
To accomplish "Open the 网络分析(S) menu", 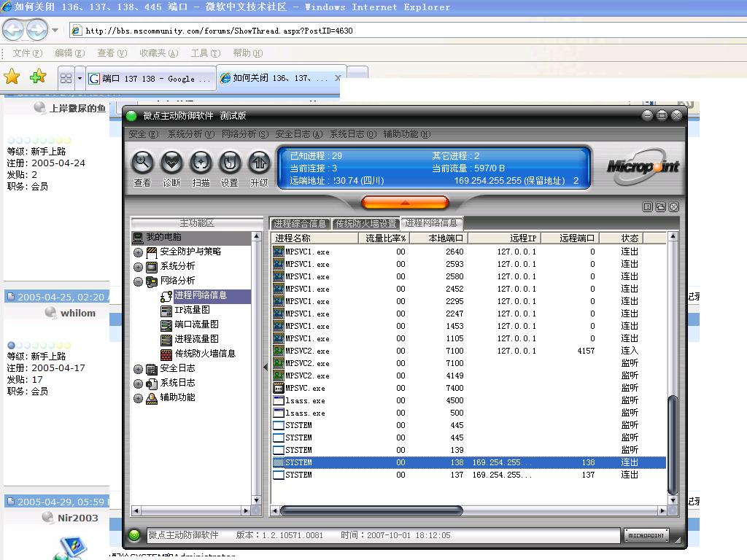I will pyautogui.click(x=245, y=134).
